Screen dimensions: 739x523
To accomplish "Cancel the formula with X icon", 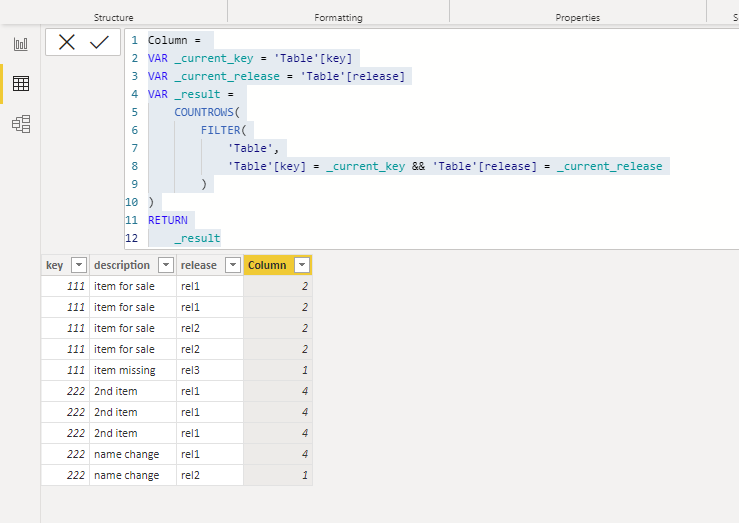I will click(67, 42).
